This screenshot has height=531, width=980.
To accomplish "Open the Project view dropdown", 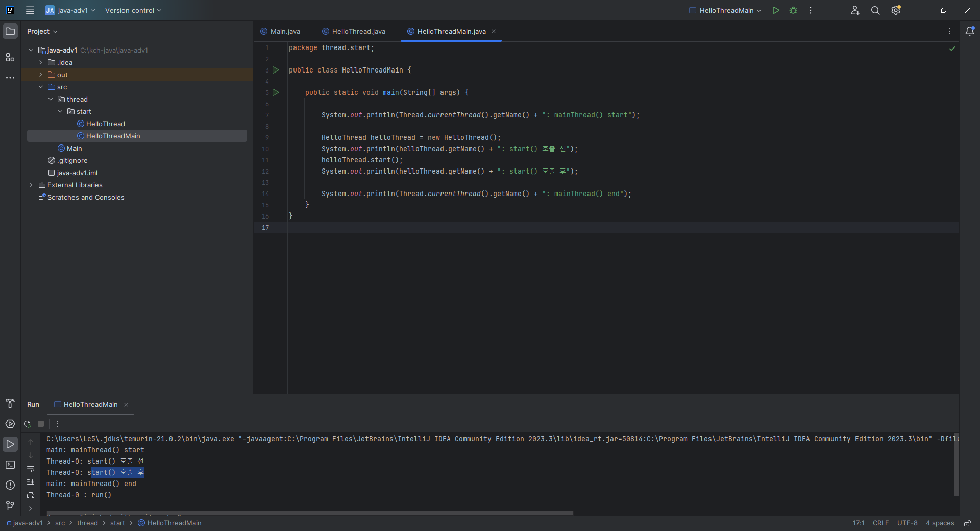I will coord(42,31).
